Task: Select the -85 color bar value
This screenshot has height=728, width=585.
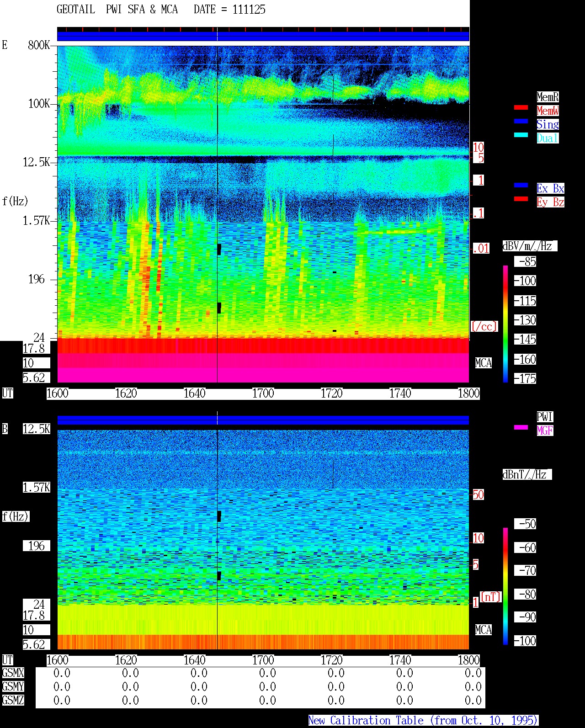Action: click(525, 262)
